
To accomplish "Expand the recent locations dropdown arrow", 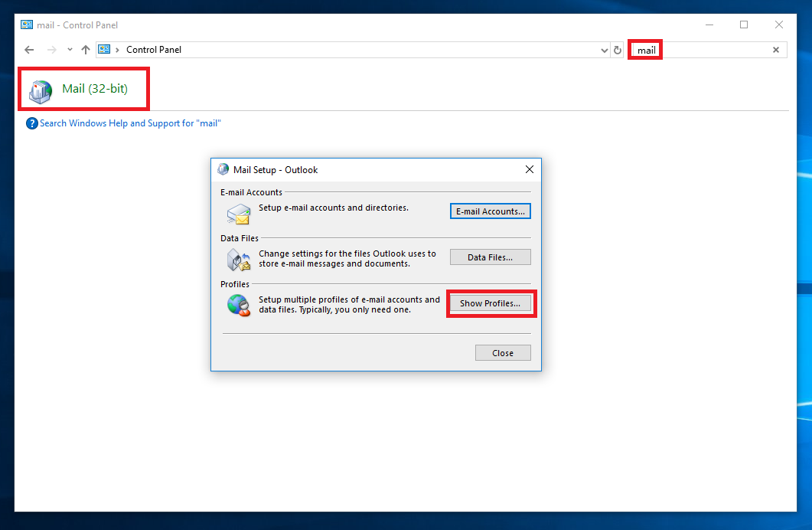I will pos(70,50).
